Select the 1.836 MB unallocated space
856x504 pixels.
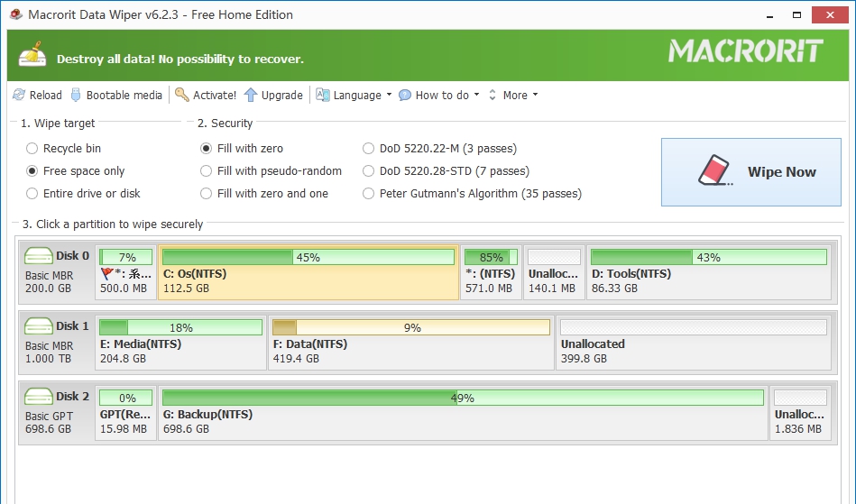800,414
